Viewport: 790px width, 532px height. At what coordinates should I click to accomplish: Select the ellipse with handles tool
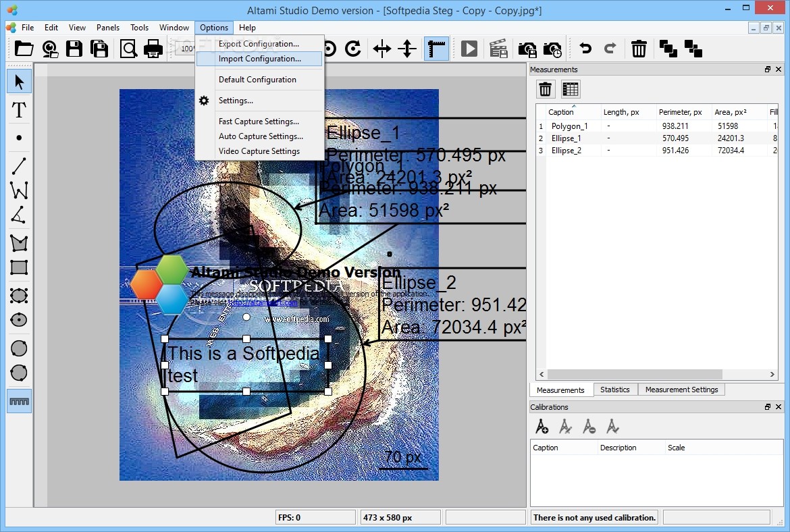[19, 296]
